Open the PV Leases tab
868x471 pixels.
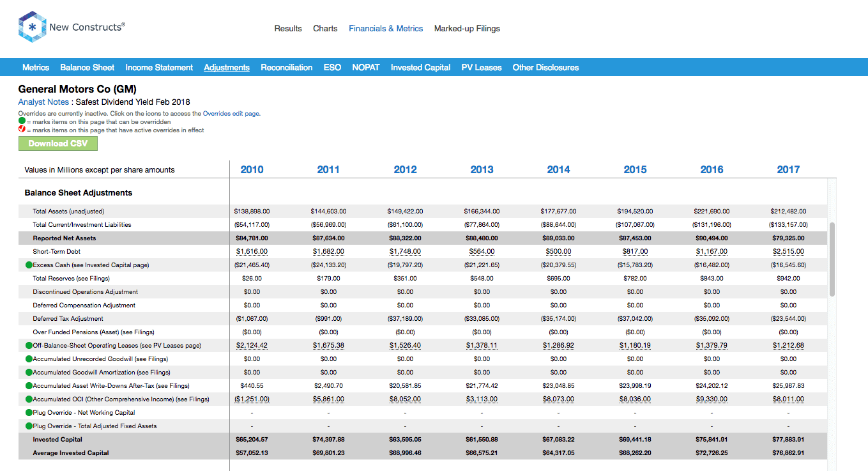click(x=482, y=67)
